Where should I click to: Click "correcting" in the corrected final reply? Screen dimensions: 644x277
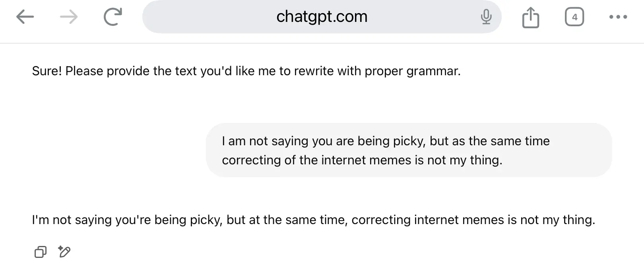click(381, 220)
